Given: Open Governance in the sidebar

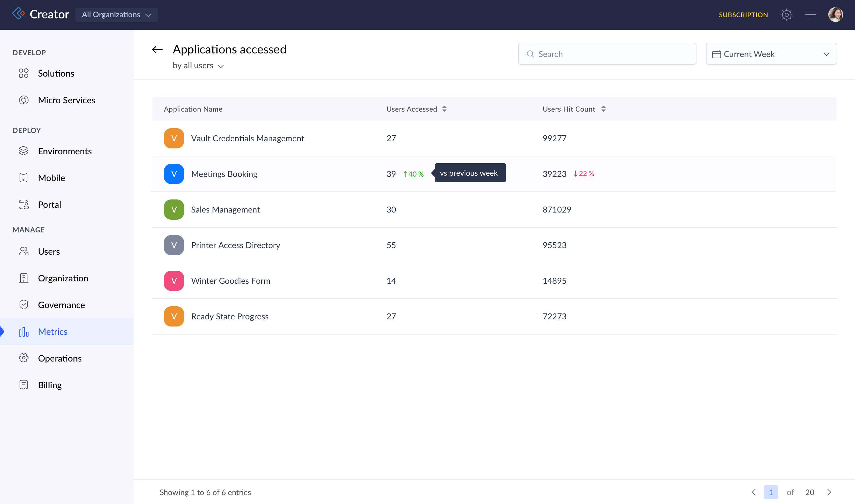Looking at the screenshot, I should [61, 305].
